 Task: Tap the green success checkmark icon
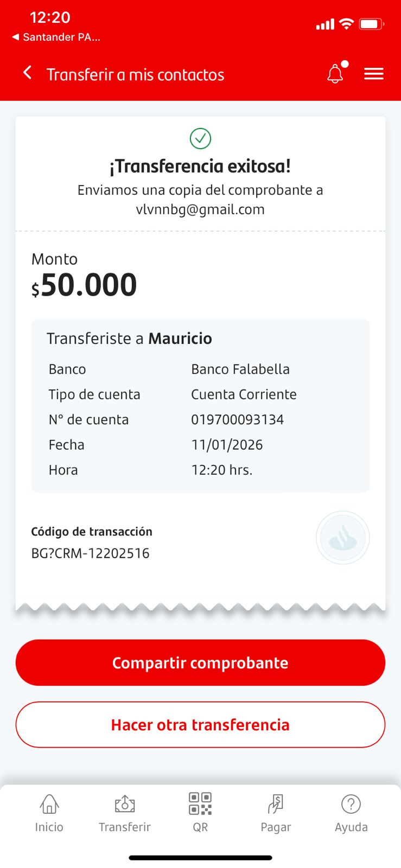pos(200,138)
